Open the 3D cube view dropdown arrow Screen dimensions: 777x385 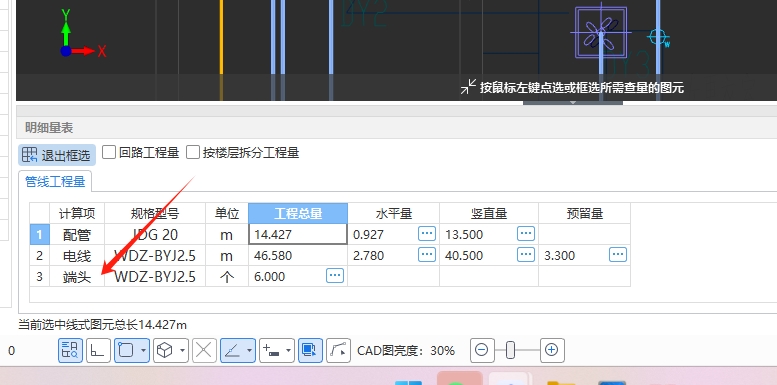click(182, 350)
